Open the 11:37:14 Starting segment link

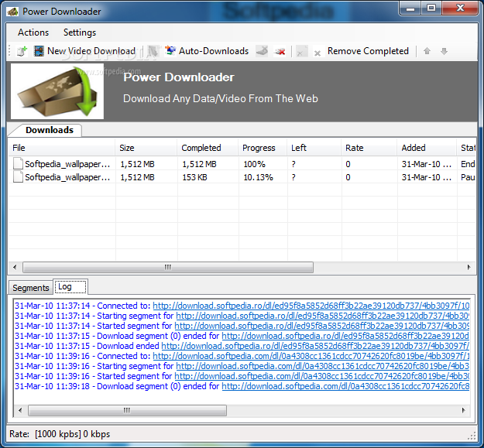(323, 316)
